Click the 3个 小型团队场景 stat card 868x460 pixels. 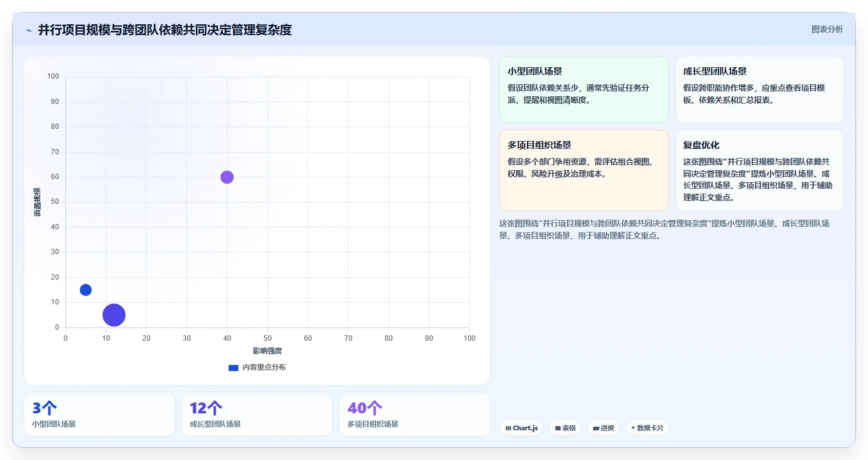pos(99,414)
